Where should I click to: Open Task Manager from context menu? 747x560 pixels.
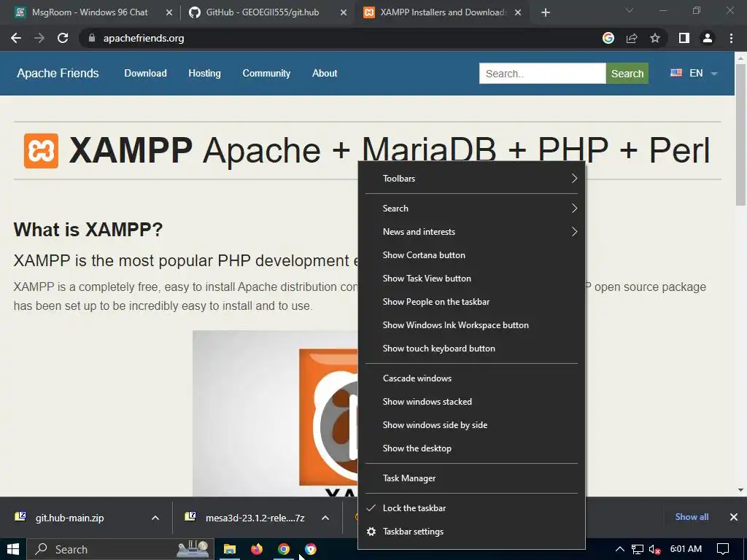471,478
